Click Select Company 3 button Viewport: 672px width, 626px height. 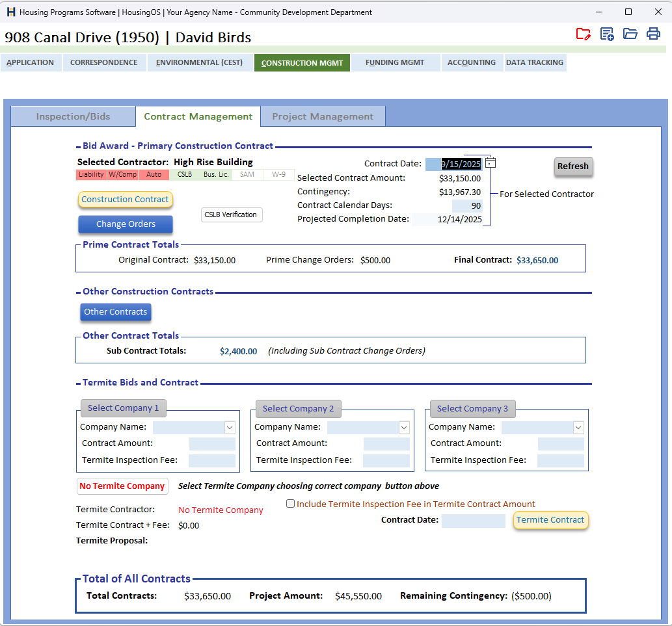click(473, 408)
